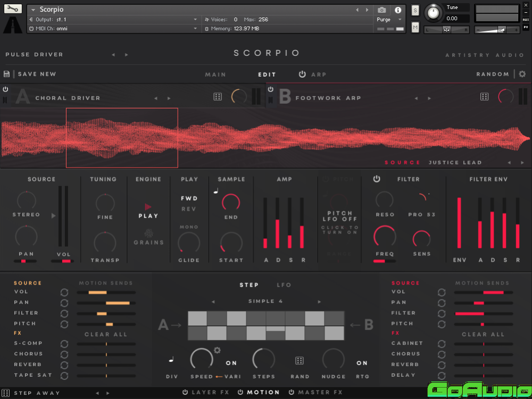
Task: Click the cycle icon next to REVERB on right
Action: click(x=442, y=365)
